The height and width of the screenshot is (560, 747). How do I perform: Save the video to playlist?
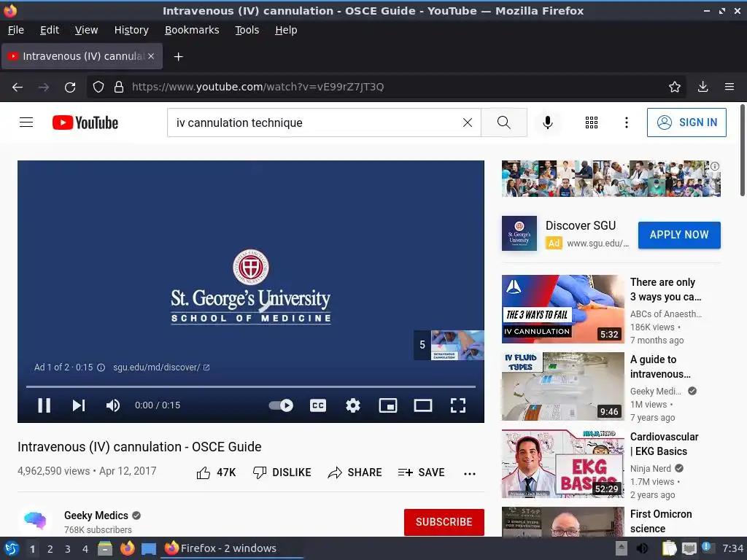point(421,472)
